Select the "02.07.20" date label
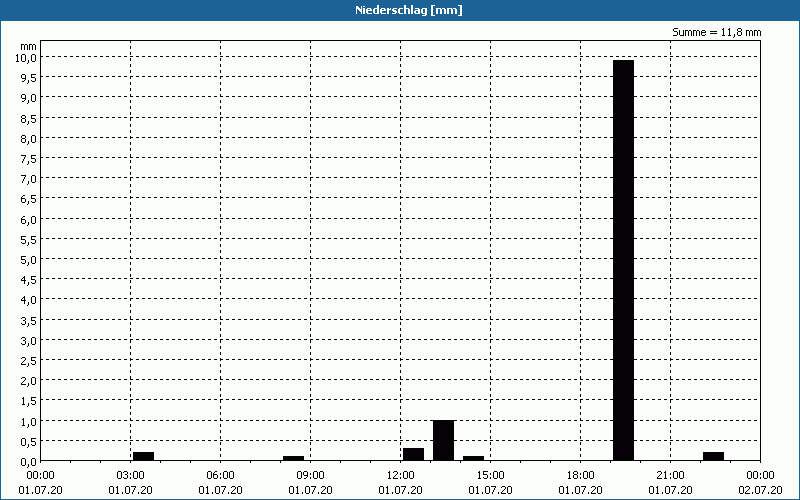Viewport: 800px width, 500px height. (x=760, y=490)
